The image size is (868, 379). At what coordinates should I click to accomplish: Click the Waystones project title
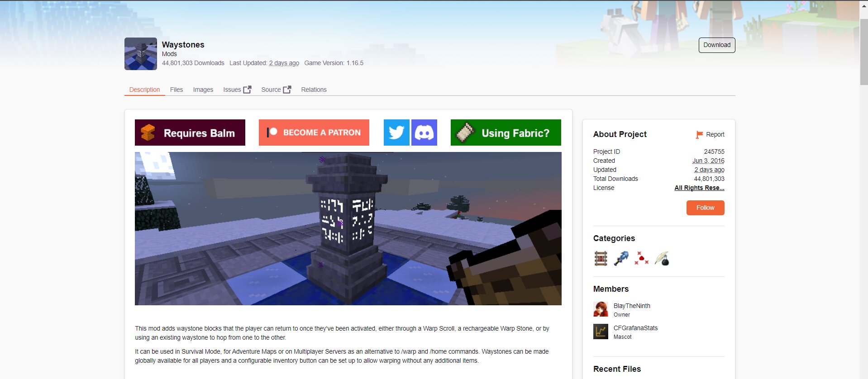(x=183, y=45)
